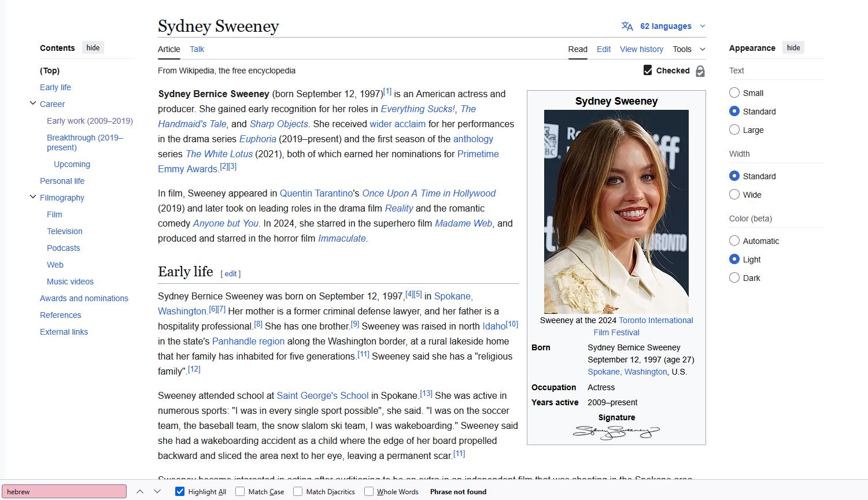Image resolution: width=868 pixels, height=500 pixels.
Task: Click the find bar search field
Action: click(x=64, y=491)
